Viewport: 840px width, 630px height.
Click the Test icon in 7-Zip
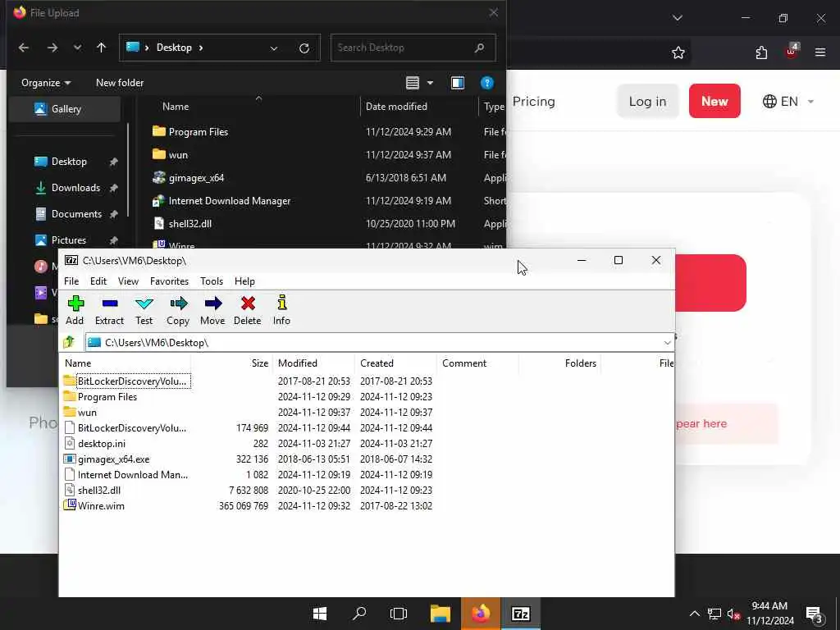click(144, 304)
